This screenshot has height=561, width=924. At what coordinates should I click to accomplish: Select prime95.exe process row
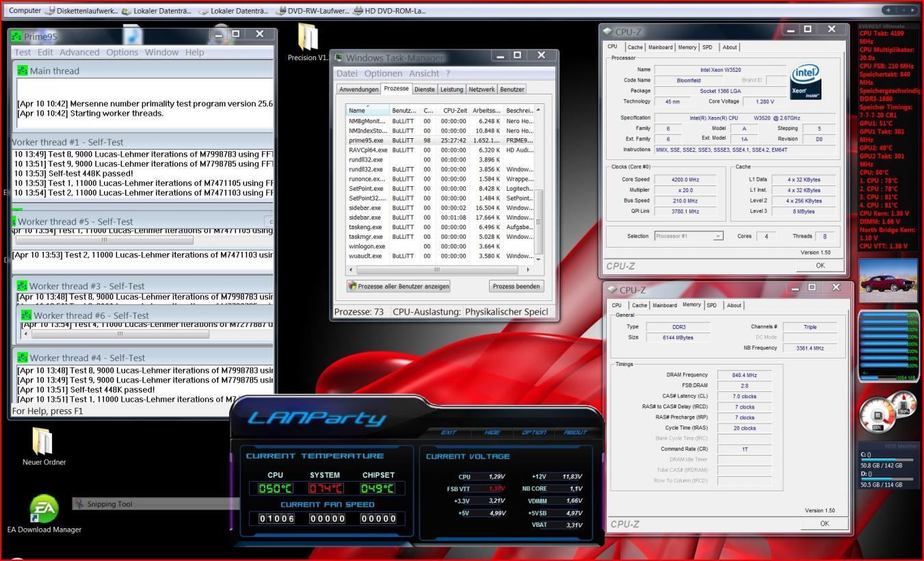pos(440,140)
